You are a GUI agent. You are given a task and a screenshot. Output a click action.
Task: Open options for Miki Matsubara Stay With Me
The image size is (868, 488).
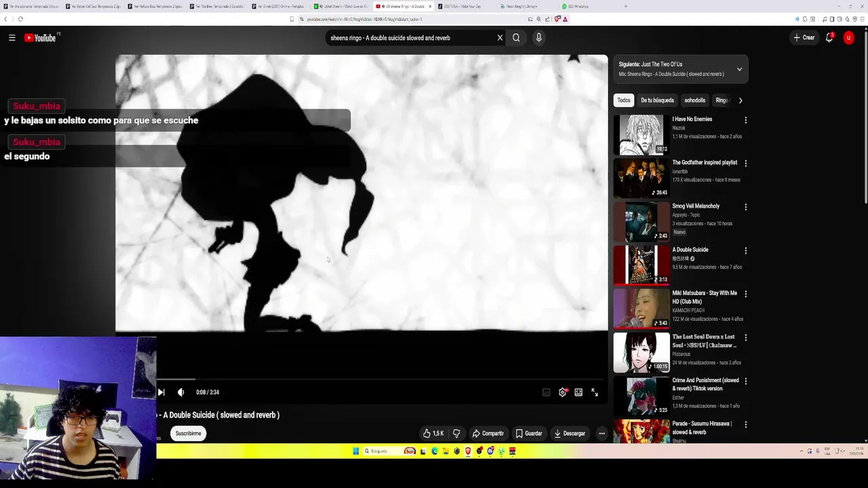[746, 294]
